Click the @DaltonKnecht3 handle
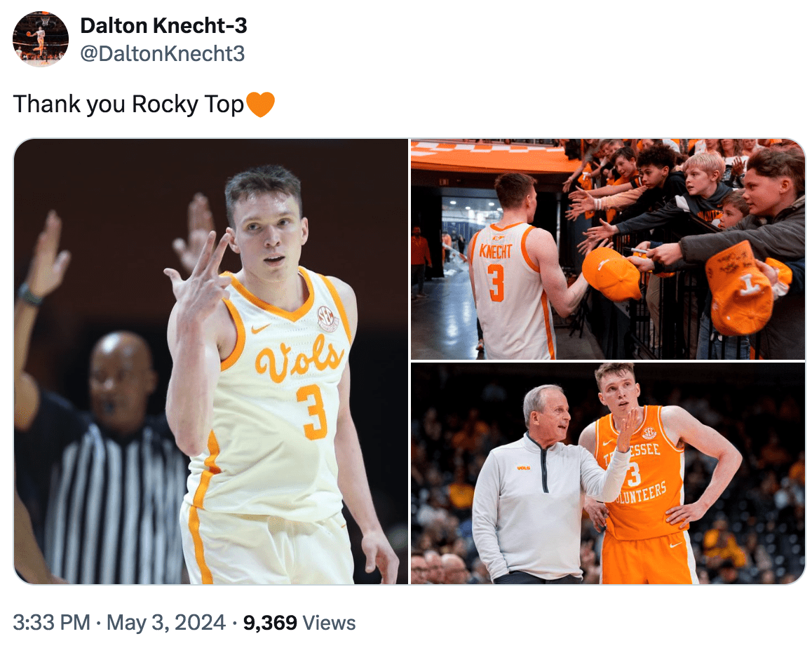The image size is (812, 648). (163, 53)
